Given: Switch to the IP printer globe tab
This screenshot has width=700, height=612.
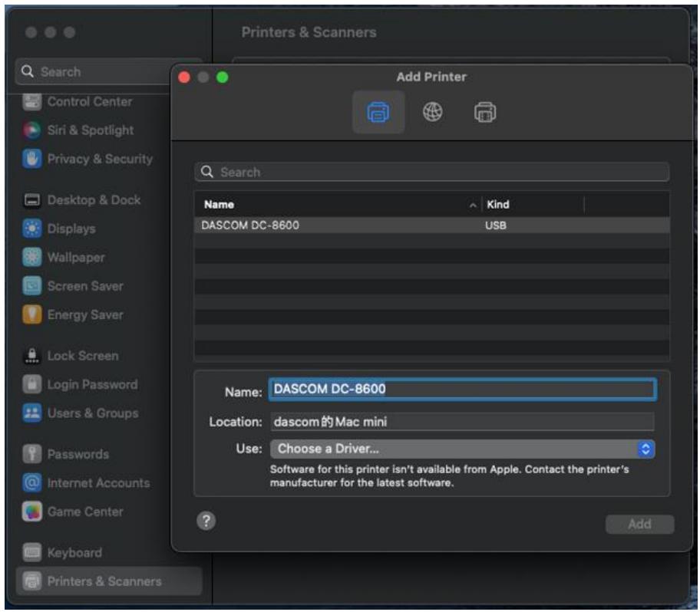Looking at the screenshot, I should tap(433, 112).
